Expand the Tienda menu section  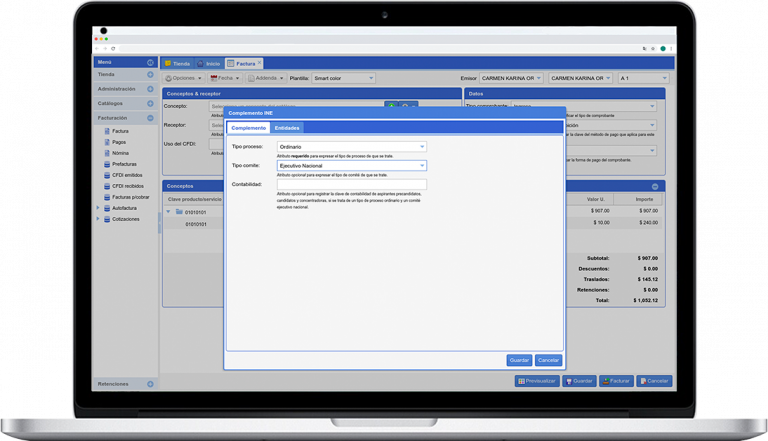pyautogui.click(x=150, y=75)
